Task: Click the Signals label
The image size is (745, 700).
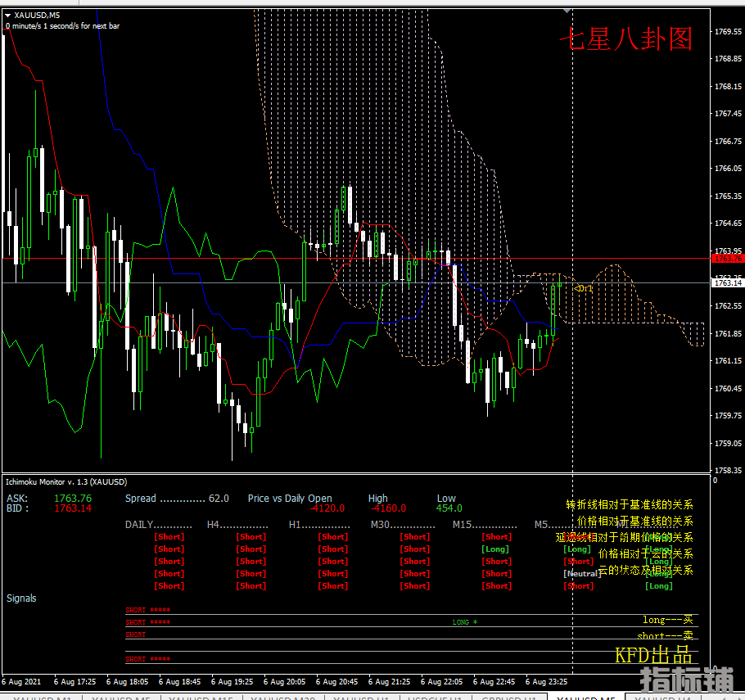Action: coord(21,598)
